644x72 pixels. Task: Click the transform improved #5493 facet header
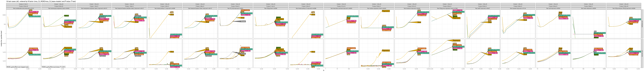click(x=412, y=8)
